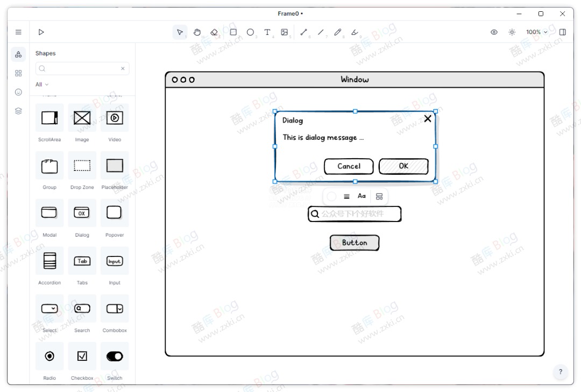Viewport: 581px width, 392px height.
Task: Open the 100% zoom dropdown
Action: [x=536, y=32]
